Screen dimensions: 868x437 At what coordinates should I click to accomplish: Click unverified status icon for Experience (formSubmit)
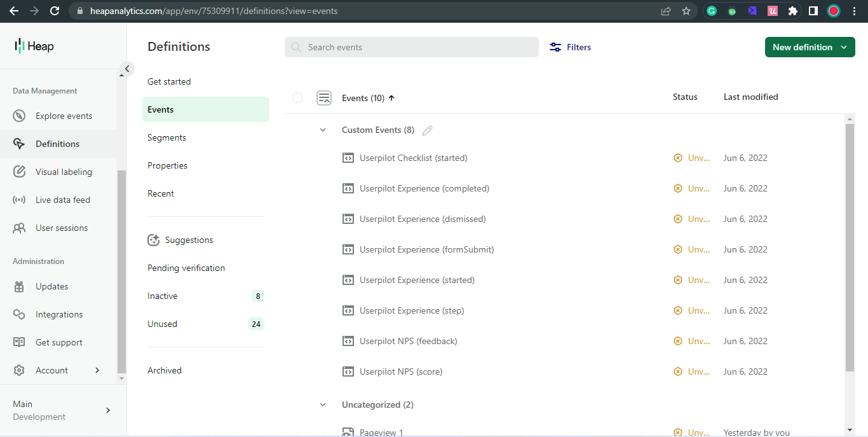678,249
